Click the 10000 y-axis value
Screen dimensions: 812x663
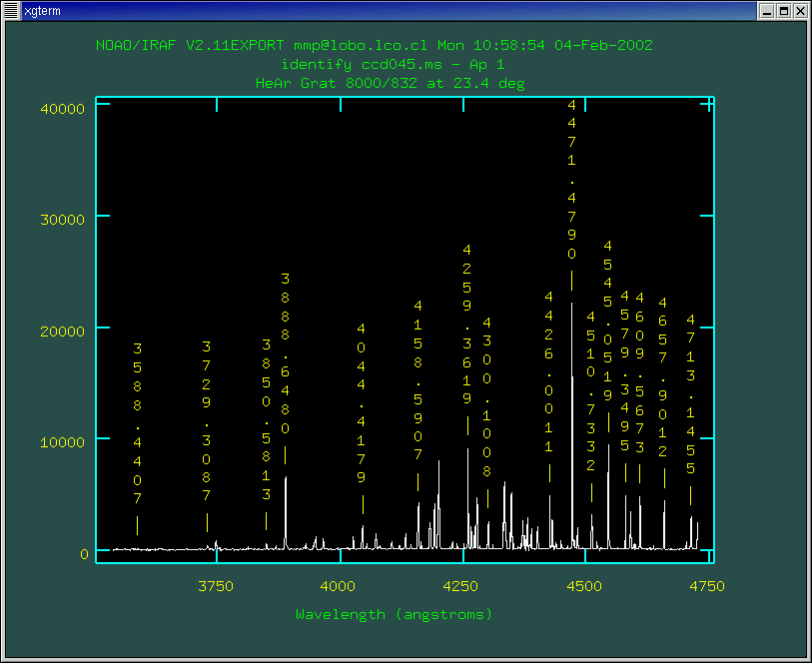(x=62, y=442)
